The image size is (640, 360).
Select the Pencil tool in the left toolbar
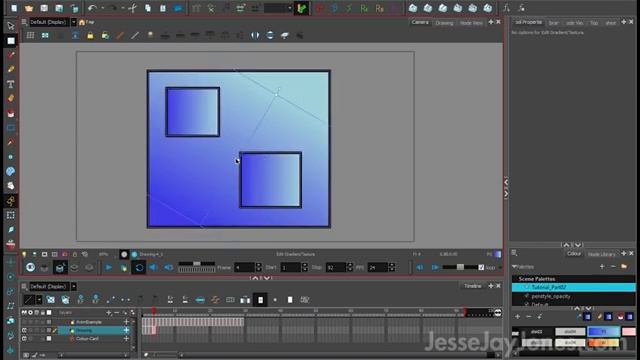click(11, 69)
